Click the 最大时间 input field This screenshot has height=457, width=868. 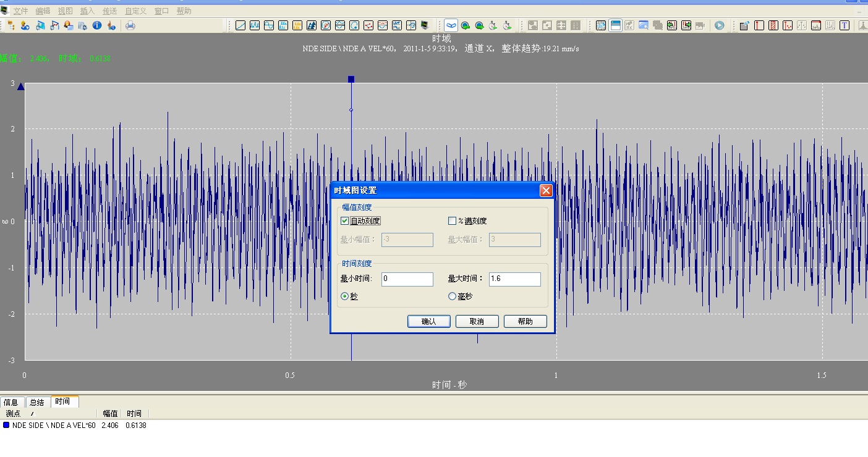(x=514, y=279)
